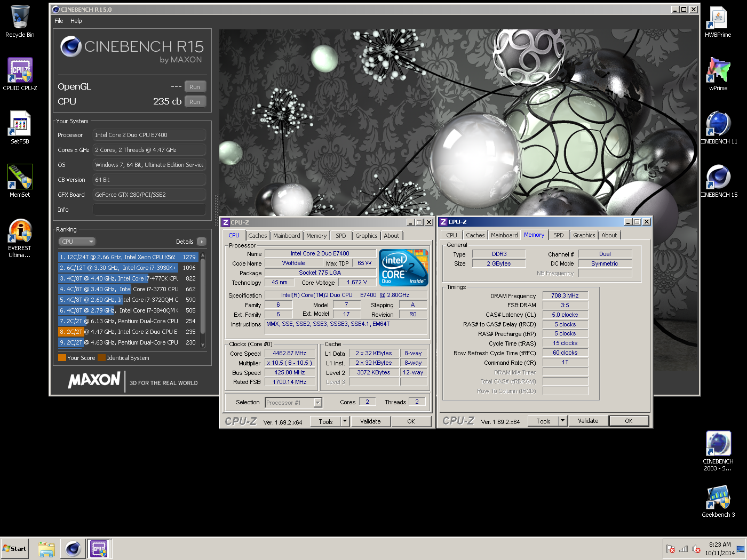The height and width of the screenshot is (560, 747).
Task: Expand Tools dropdown arrow in left CPU-Z
Action: 345,421
